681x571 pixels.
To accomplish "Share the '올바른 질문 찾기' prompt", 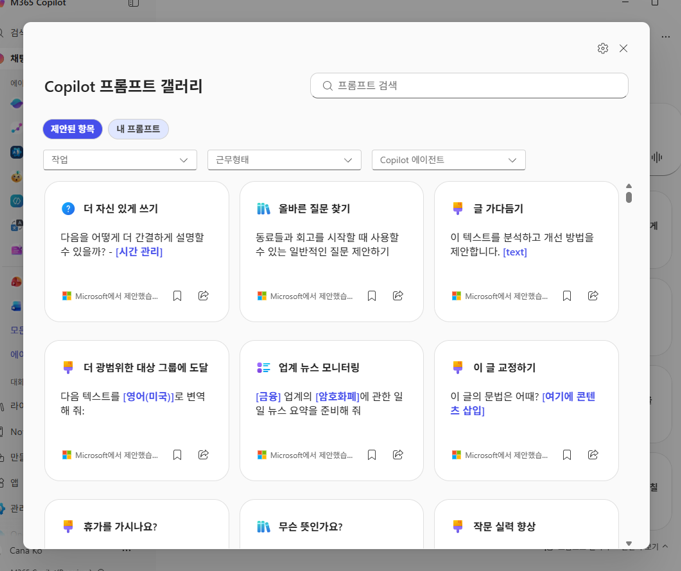I will [x=398, y=296].
